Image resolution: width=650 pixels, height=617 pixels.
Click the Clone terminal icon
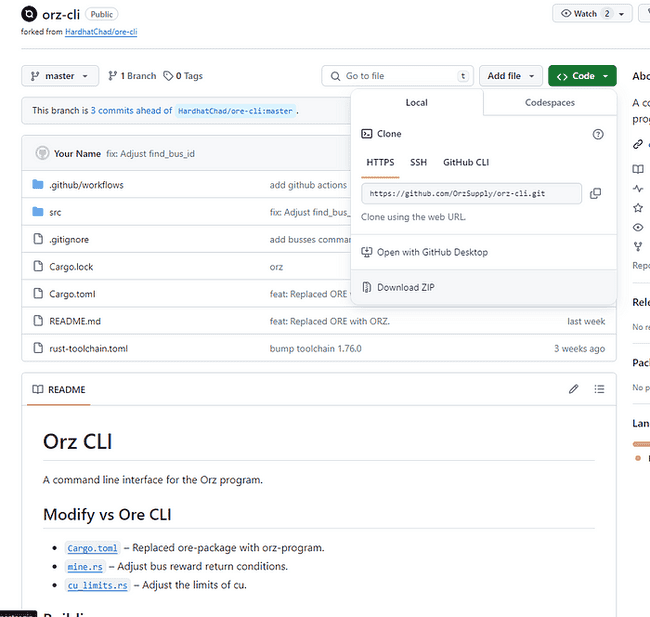point(366,134)
